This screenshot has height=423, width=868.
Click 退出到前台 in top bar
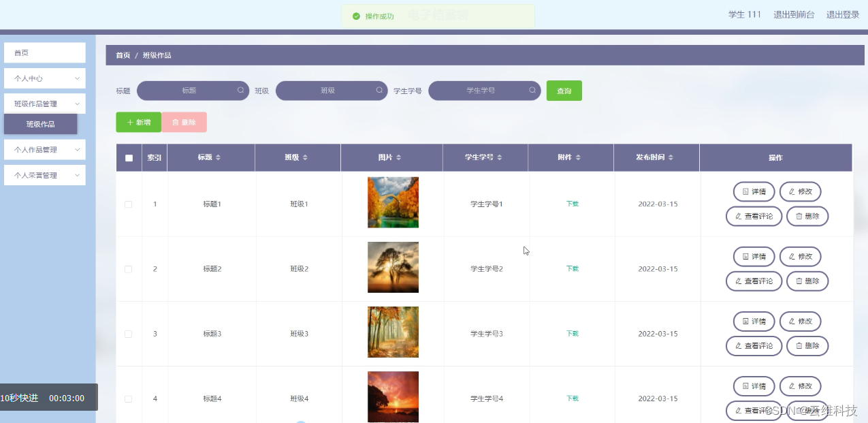point(794,14)
